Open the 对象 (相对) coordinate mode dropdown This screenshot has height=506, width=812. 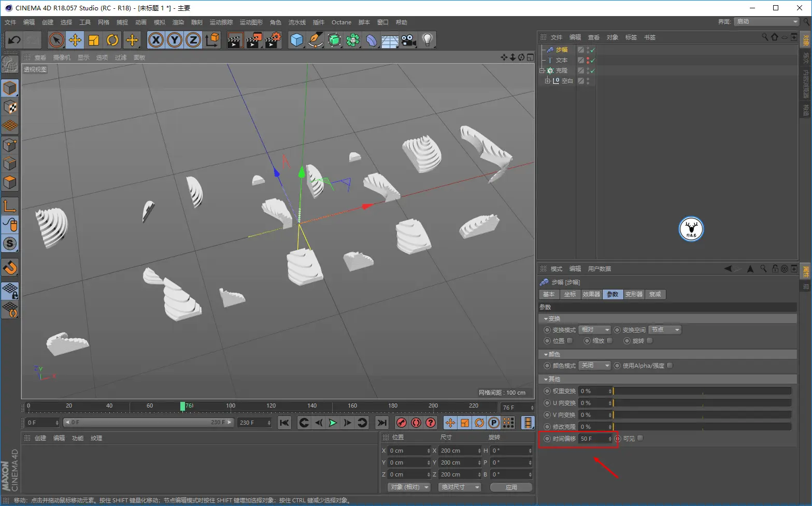(409, 487)
